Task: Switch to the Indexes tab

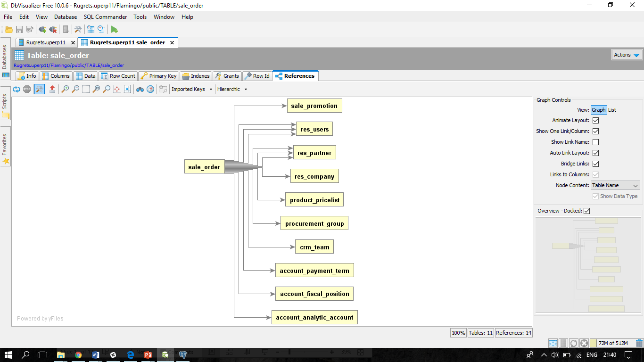Action: point(196,76)
